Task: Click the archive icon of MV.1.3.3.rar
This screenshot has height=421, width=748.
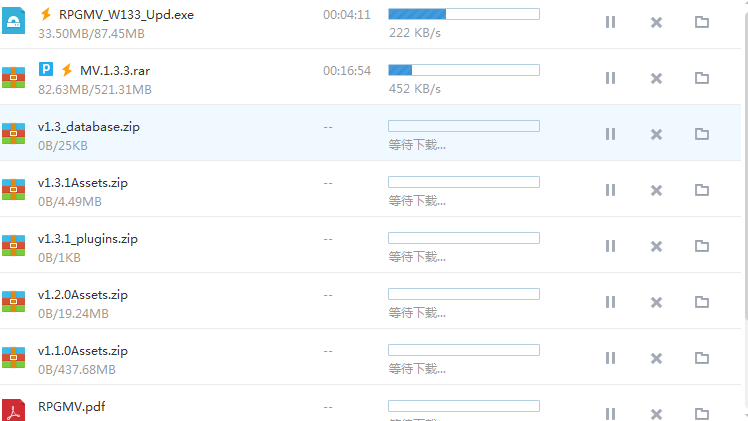Action: (x=13, y=77)
